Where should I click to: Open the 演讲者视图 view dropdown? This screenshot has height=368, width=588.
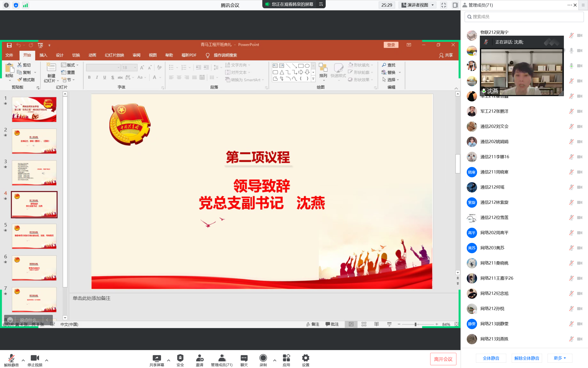tap(418, 5)
